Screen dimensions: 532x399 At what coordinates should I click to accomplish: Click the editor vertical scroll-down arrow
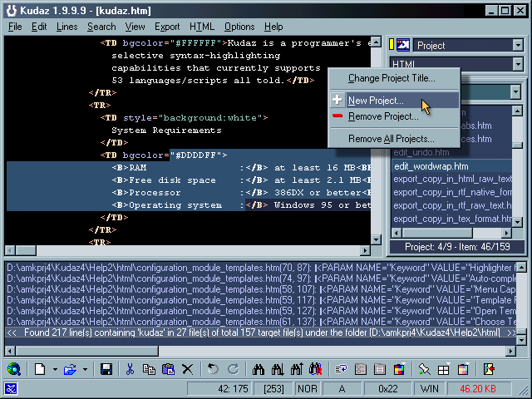376,239
